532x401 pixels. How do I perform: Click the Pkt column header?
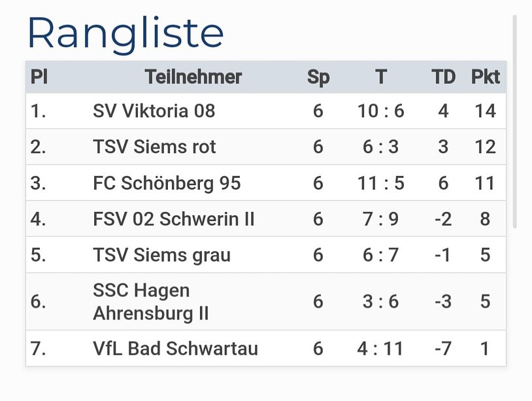click(486, 77)
